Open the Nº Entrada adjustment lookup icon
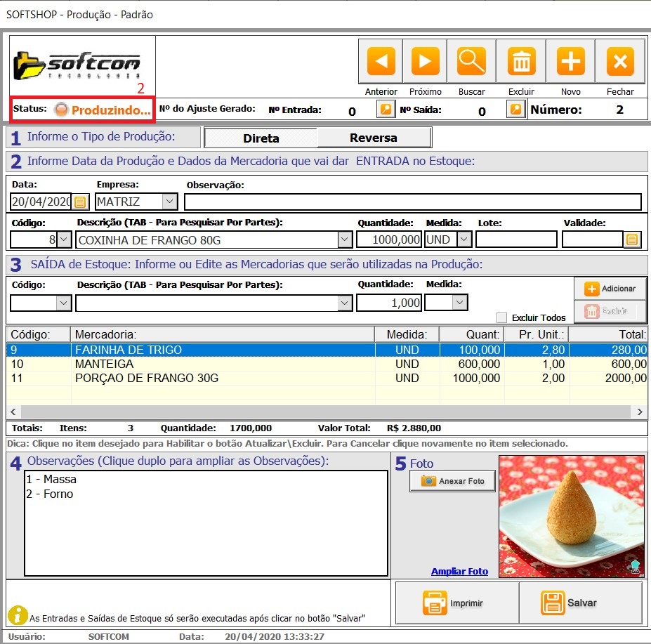This screenshot has height=644, width=651. pyautogui.click(x=386, y=110)
